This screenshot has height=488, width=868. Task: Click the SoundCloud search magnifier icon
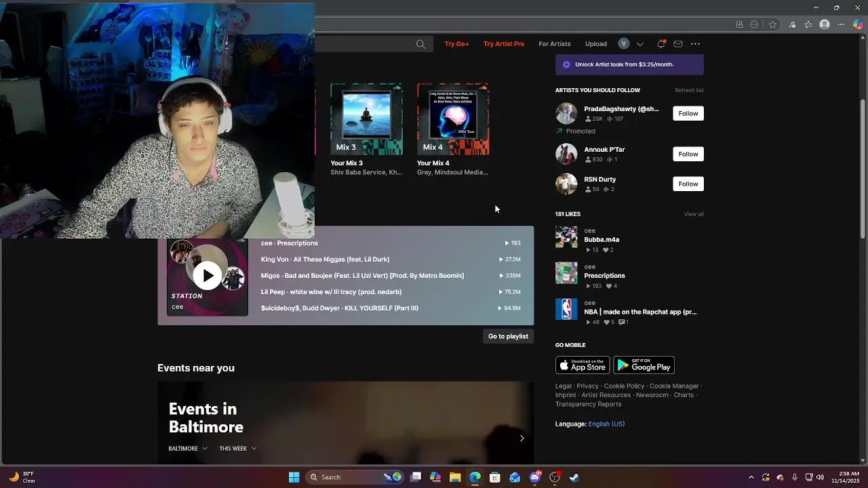point(420,44)
